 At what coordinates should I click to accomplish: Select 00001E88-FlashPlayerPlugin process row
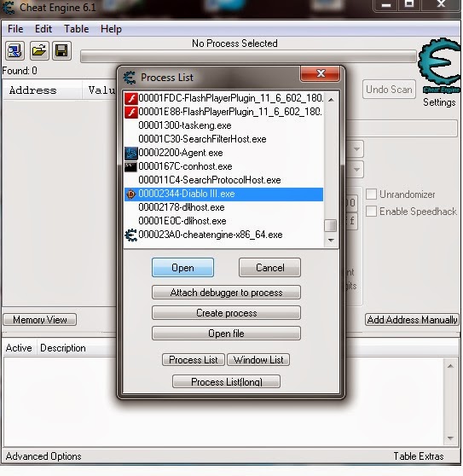223,112
